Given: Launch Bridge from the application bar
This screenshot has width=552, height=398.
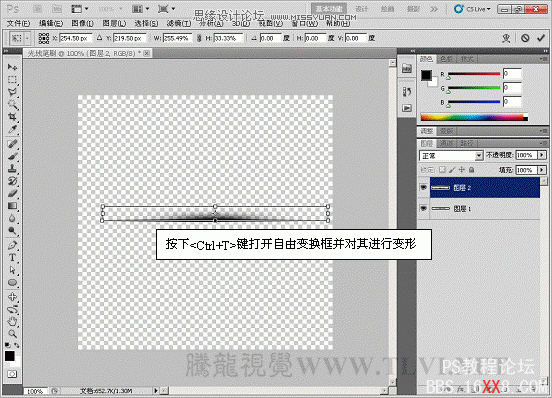Looking at the screenshot, I should click(x=38, y=9).
